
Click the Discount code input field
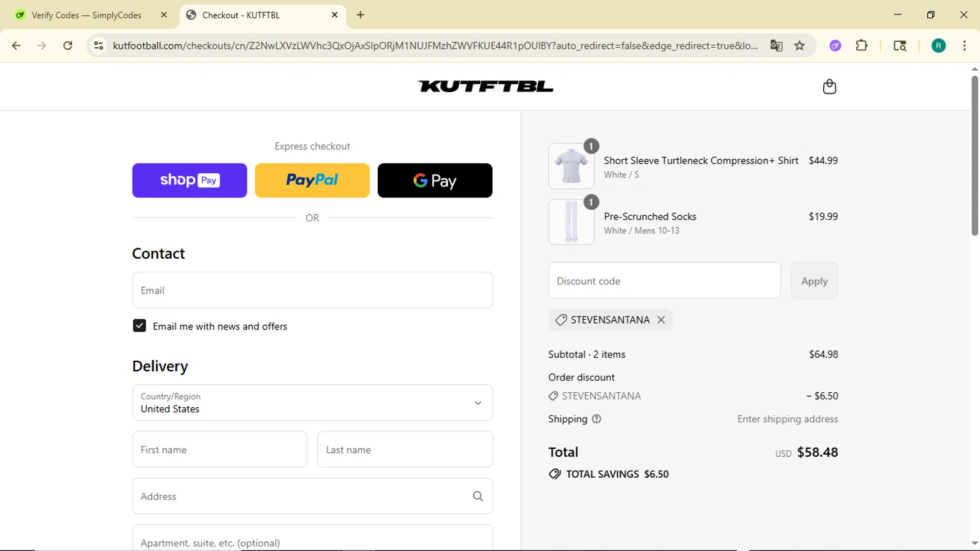pyautogui.click(x=664, y=281)
